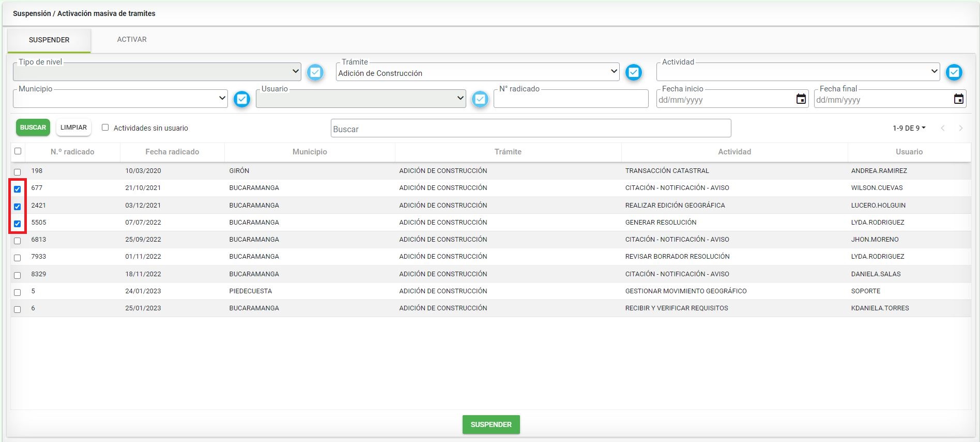Check the row for radicado 6
This screenshot has height=442, width=980.
pos(18,309)
